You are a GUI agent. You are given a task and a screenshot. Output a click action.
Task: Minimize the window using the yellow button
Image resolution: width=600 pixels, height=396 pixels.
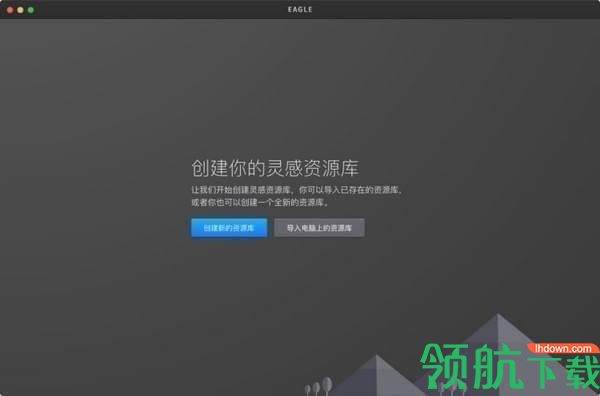(20, 10)
